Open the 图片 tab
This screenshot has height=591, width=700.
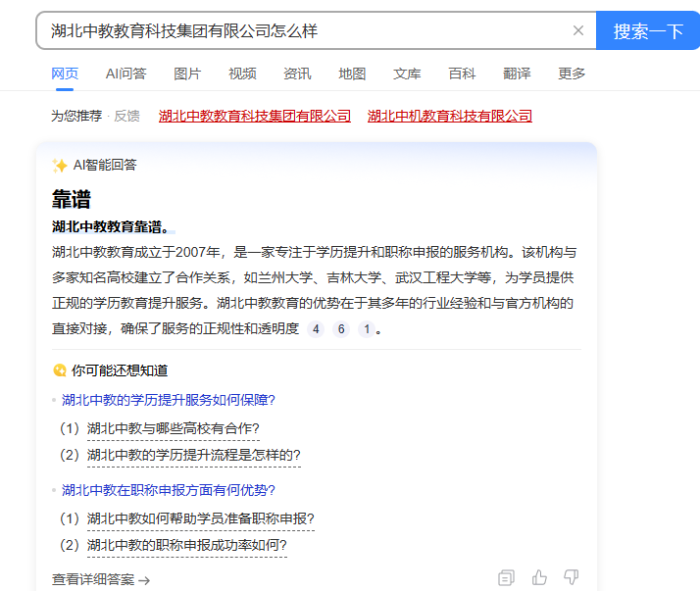pos(187,74)
